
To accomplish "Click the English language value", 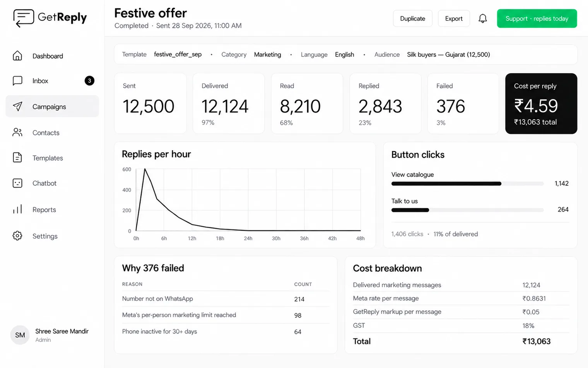I will (x=344, y=55).
